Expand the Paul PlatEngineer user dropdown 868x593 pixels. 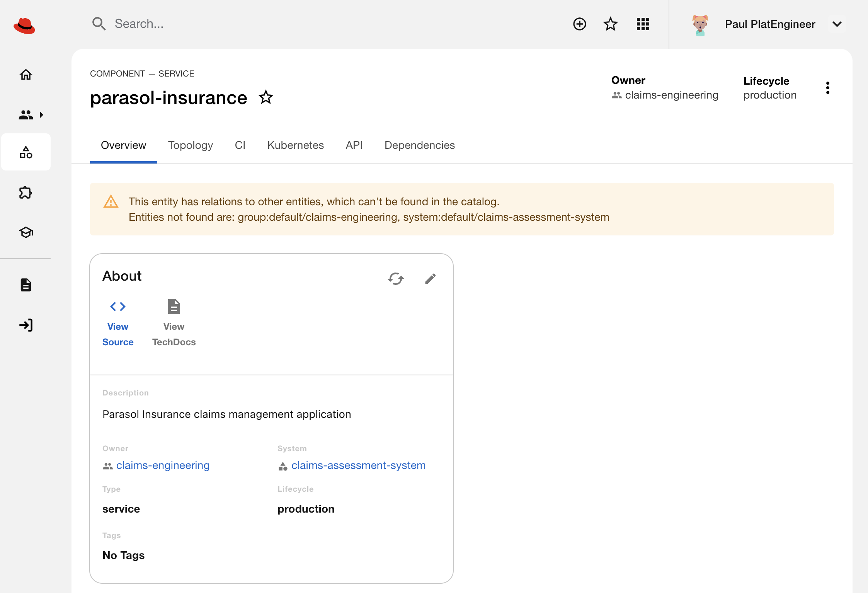point(837,24)
